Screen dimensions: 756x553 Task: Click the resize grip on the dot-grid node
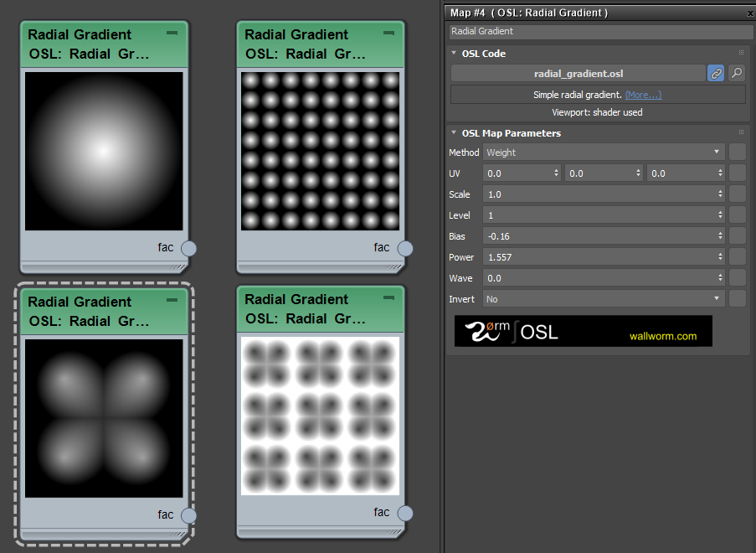tap(395, 266)
